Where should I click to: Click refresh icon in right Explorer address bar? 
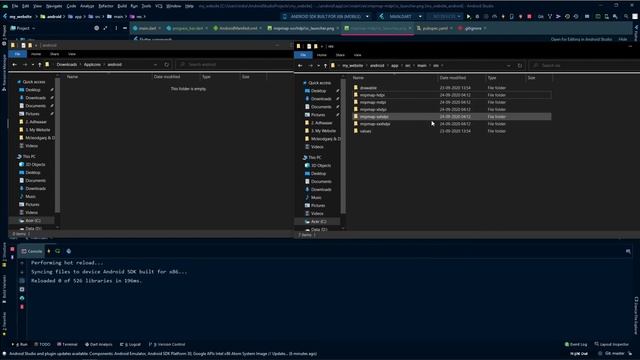(x=520, y=65)
